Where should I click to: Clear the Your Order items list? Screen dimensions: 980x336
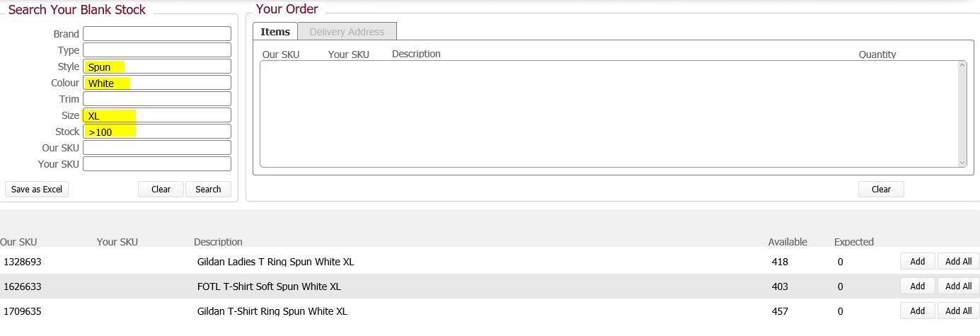pyautogui.click(x=880, y=190)
